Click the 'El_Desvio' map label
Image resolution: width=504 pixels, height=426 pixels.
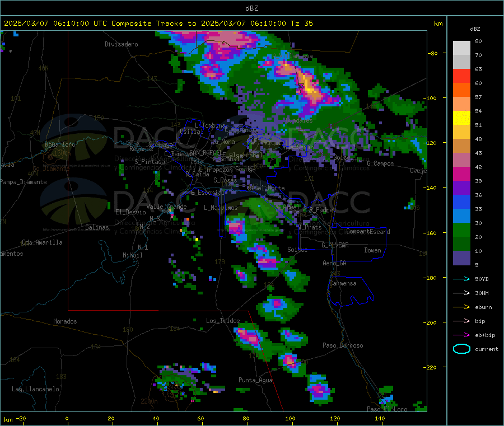(x=130, y=212)
